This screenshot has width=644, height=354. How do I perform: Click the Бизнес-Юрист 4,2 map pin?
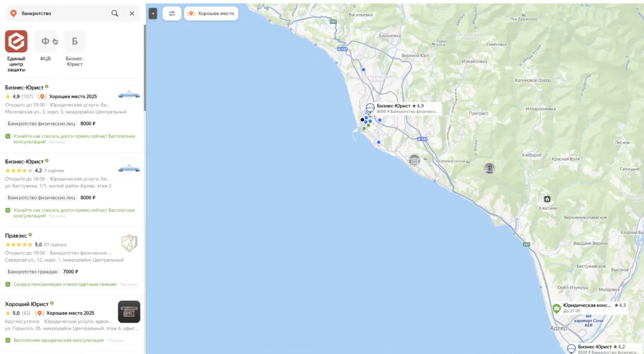(571, 349)
